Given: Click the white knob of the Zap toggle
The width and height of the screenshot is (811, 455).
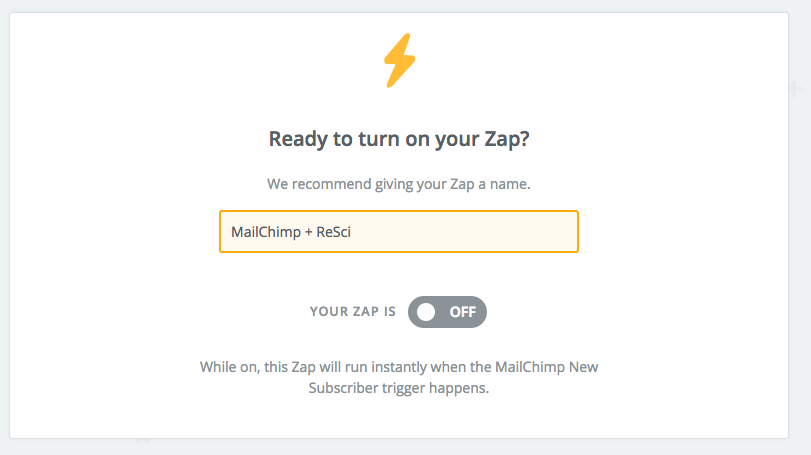Looking at the screenshot, I should point(426,312).
